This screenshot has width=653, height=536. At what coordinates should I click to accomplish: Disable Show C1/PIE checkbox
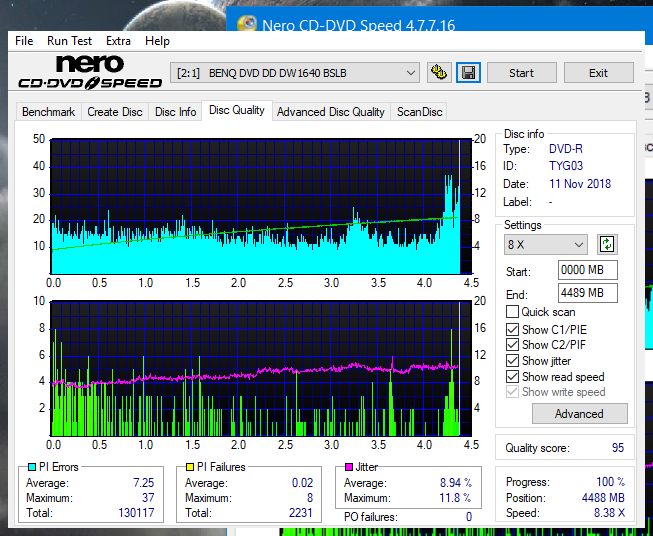512,329
